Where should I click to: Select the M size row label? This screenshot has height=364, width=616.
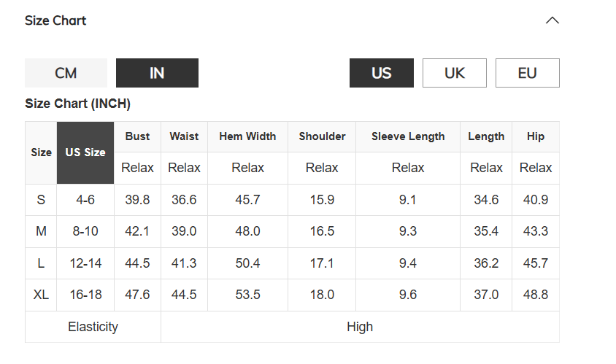coord(41,231)
